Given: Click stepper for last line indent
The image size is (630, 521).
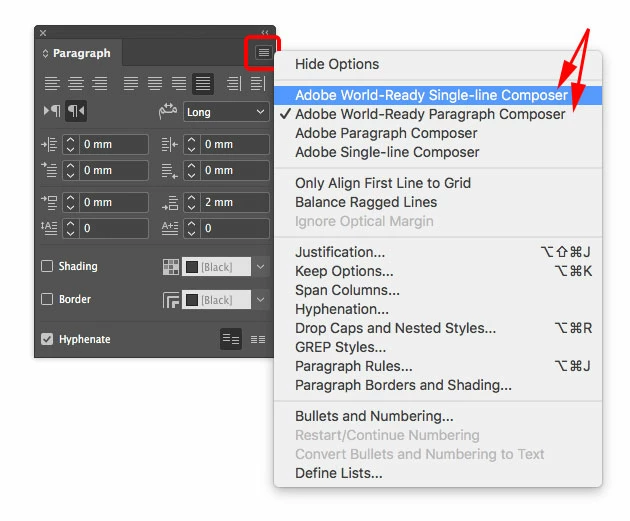Looking at the screenshot, I should [192, 170].
